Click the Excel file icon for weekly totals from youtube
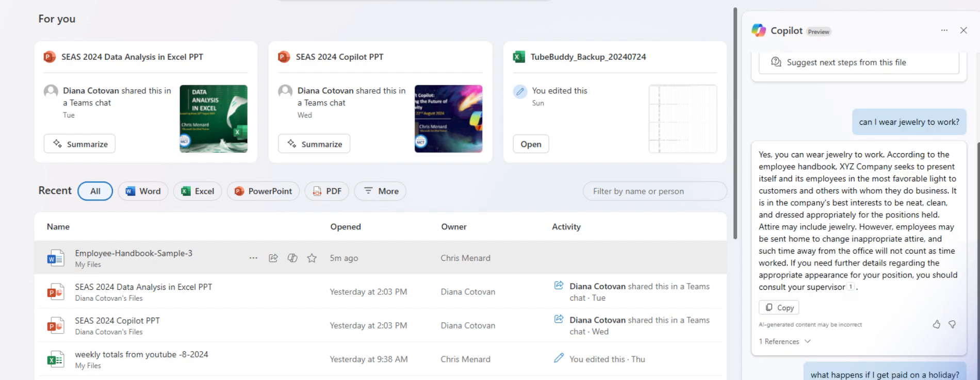The image size is (980, 380). 55,359
